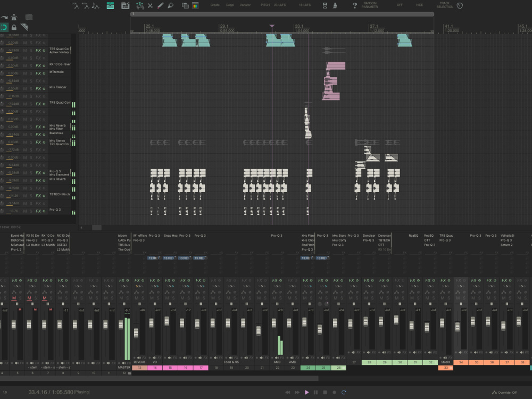Click the folder icon beside channel 12
Viewport: 532px width, 399px height.
[129, 373]
